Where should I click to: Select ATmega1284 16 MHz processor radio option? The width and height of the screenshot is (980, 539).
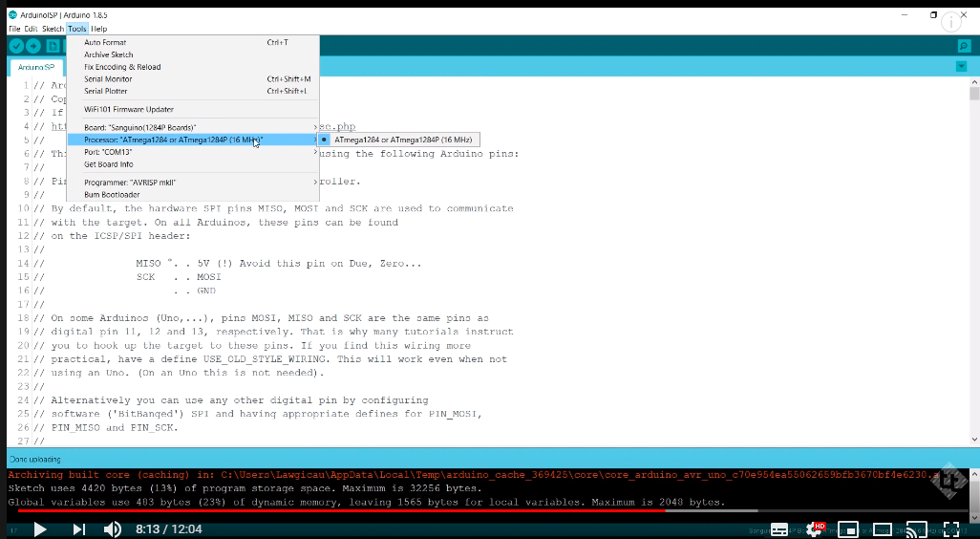[398, 140]
